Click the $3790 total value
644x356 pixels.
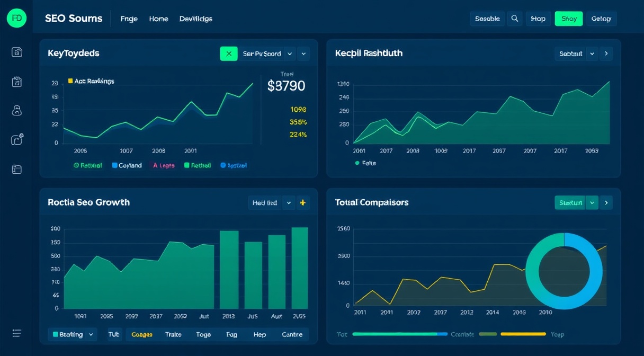(x=287, y=86)
